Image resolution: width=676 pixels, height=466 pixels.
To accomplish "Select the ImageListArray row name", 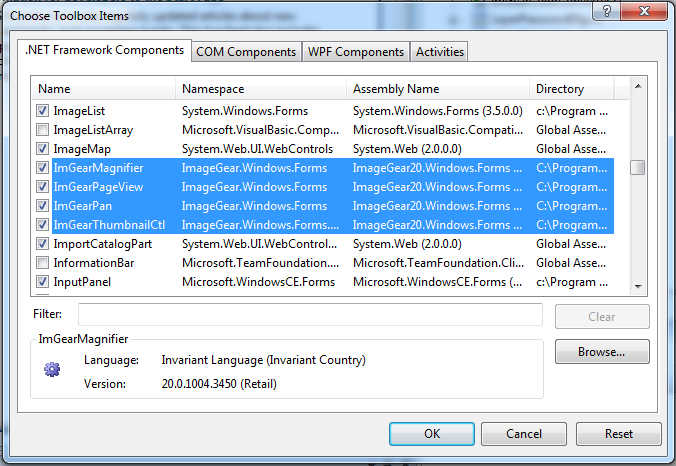I will pyautogui.click(x=93, y=130).
